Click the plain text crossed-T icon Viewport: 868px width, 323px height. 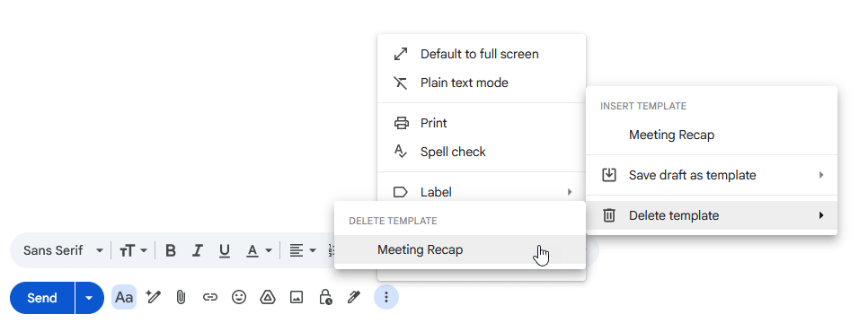pyautogui.click(x=400, y=83)
